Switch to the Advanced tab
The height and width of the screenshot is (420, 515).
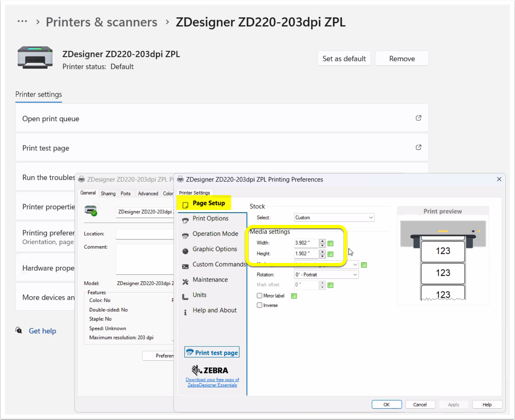tap(148, 193)
